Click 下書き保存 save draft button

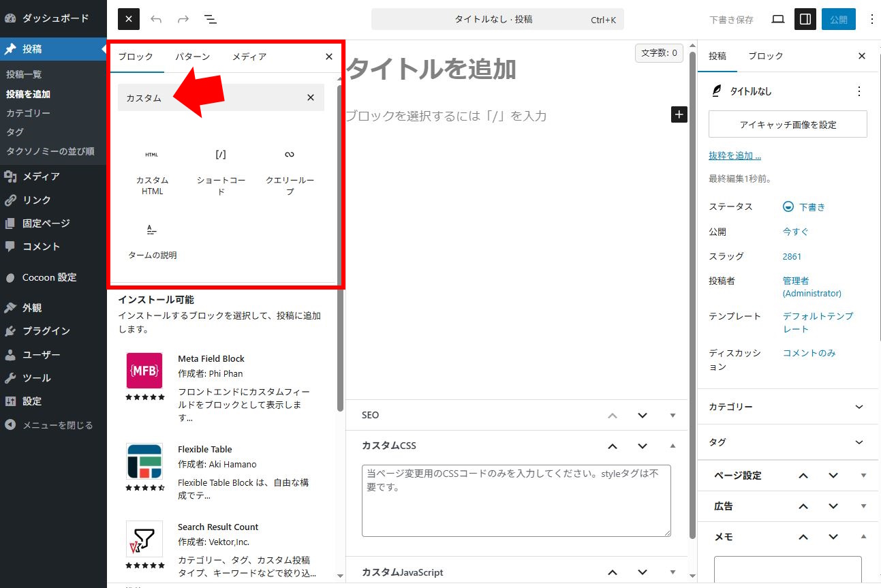coord(731,20)
